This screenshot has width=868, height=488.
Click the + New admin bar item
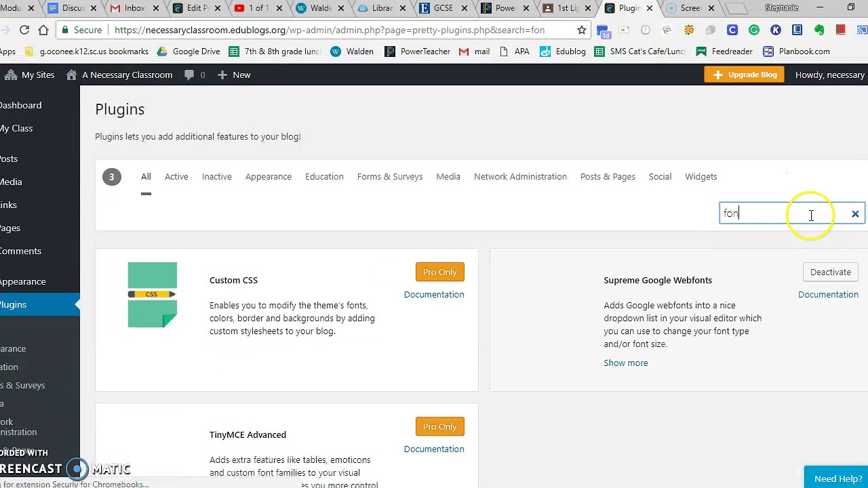[x=234, y=75]
